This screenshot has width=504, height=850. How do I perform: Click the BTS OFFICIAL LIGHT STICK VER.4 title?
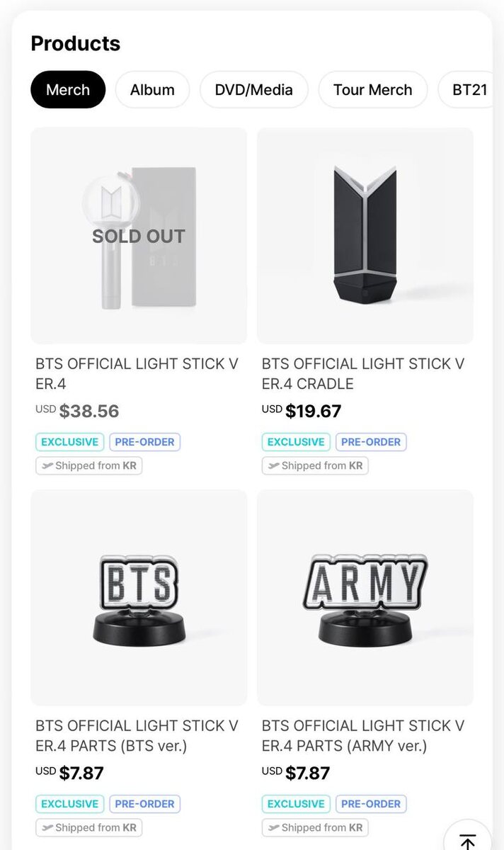click(137, 374)
